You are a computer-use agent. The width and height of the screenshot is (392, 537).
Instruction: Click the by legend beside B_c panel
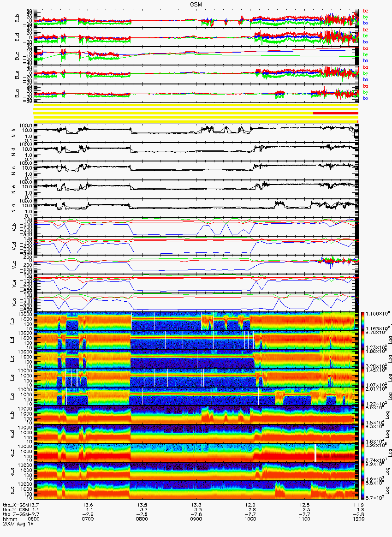[x=366, y=54]
